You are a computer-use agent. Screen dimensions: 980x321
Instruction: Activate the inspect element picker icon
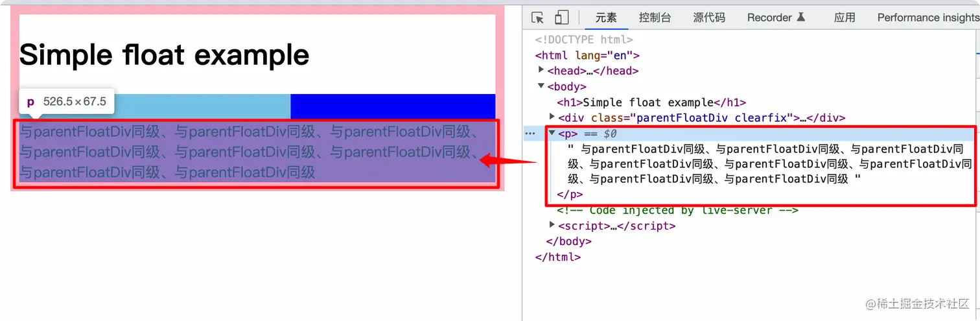point(537,18)
